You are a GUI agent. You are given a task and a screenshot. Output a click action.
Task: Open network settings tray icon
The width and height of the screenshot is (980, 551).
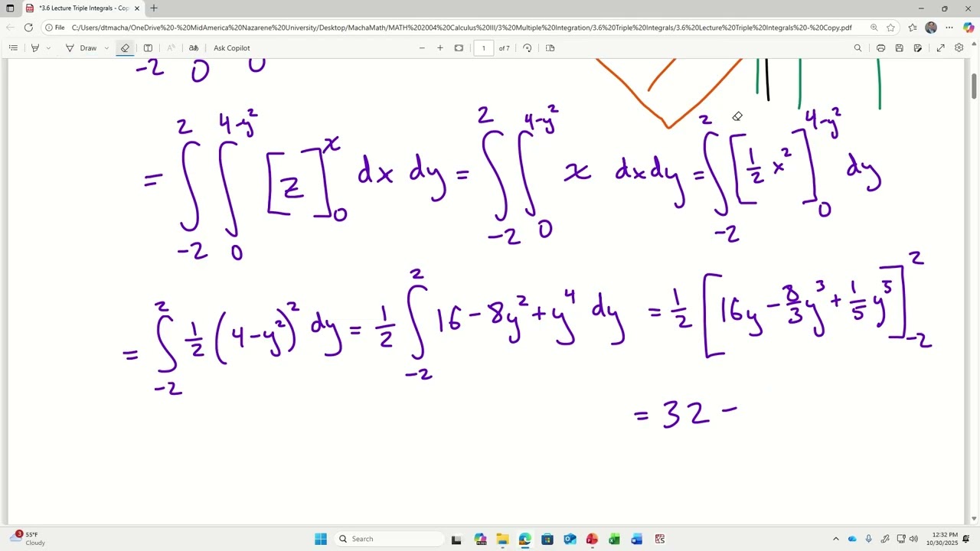click(900, 539)
